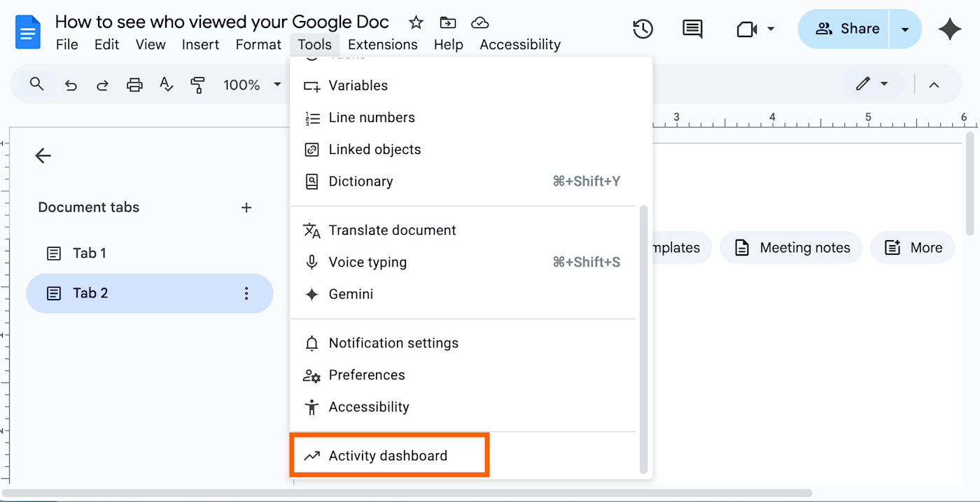The width and height of the screenshot is (980, 502).
Task: Open the View menu
Action: click(150, 44)
